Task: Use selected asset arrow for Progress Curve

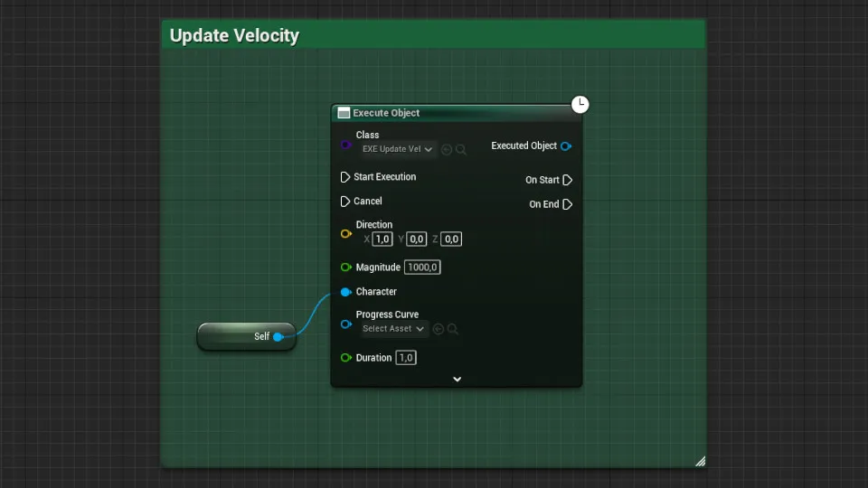Action: click(x=438, y=329)
